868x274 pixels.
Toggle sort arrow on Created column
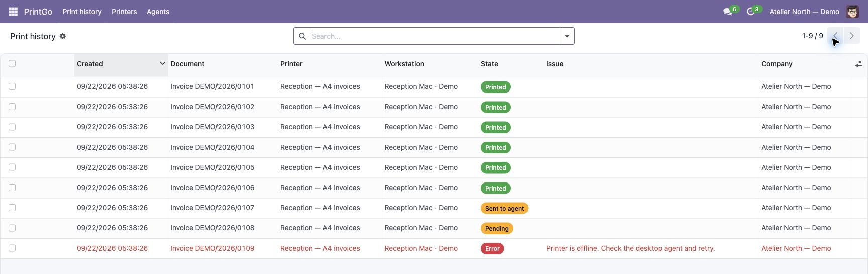162,63
